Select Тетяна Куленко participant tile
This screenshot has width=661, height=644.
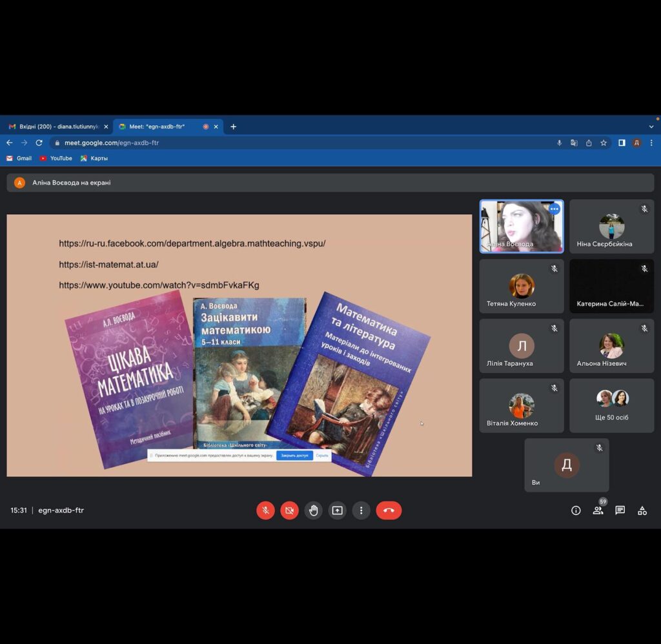522,286
